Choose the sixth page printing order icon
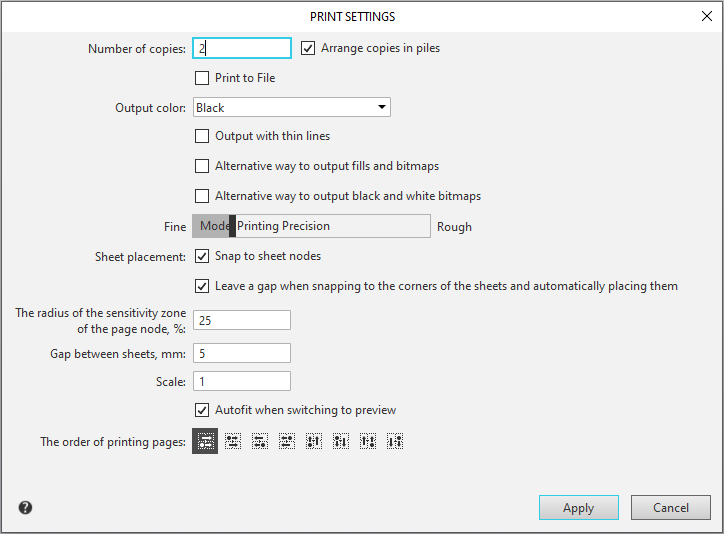The width and height of the screenshot is (724, 534). 341,441
